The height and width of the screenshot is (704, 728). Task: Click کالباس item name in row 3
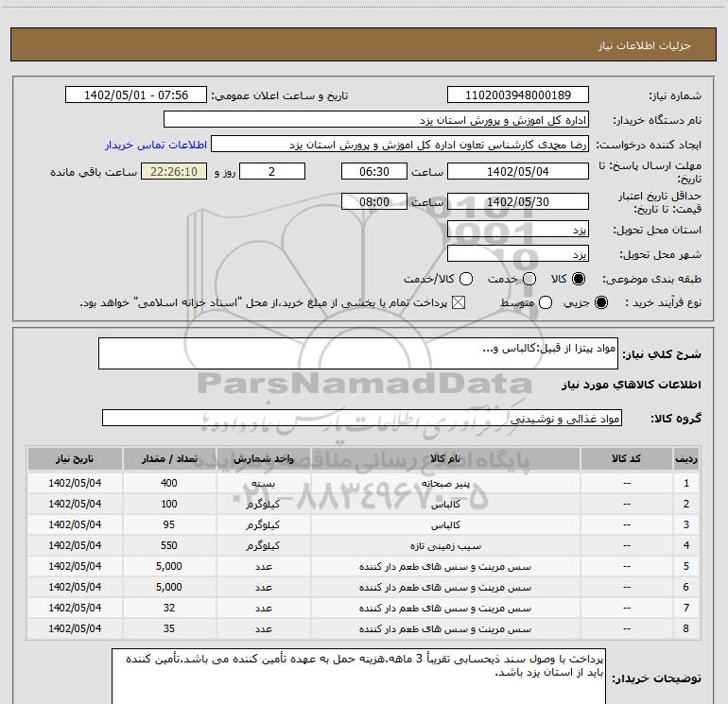click(x=445, y=525)
